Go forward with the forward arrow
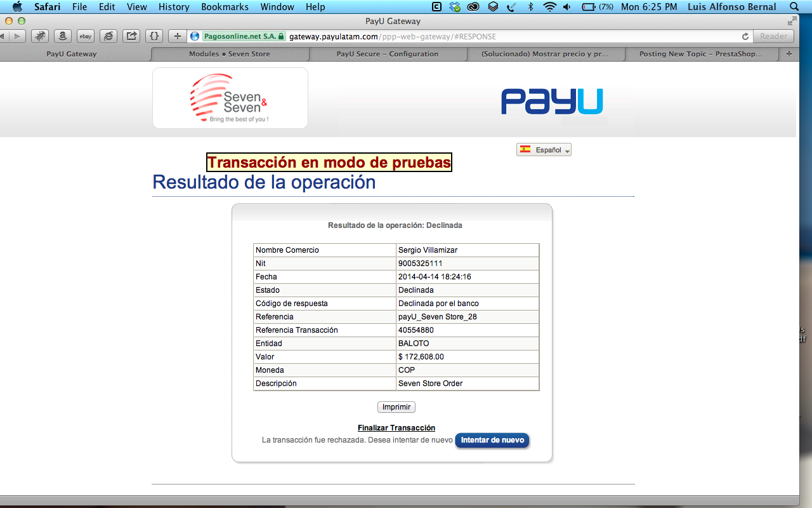812x508 pixels. tap(18, 36)
